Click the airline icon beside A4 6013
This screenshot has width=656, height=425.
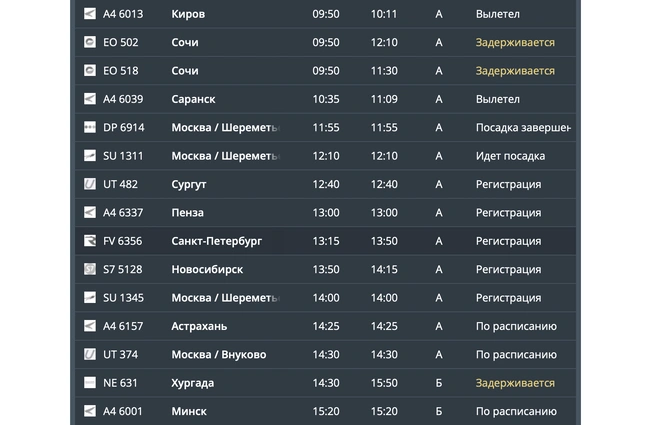pyautogui.click(x=90, y=14)
